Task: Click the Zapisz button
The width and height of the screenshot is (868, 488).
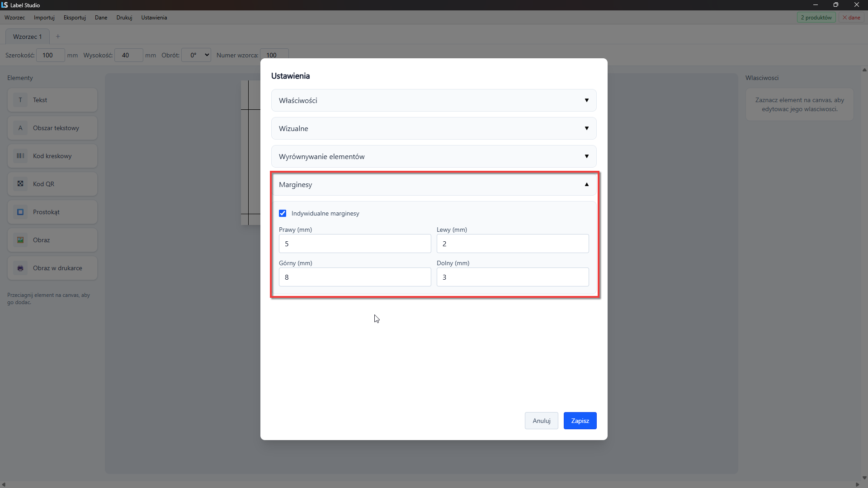Action: [580, 421]
